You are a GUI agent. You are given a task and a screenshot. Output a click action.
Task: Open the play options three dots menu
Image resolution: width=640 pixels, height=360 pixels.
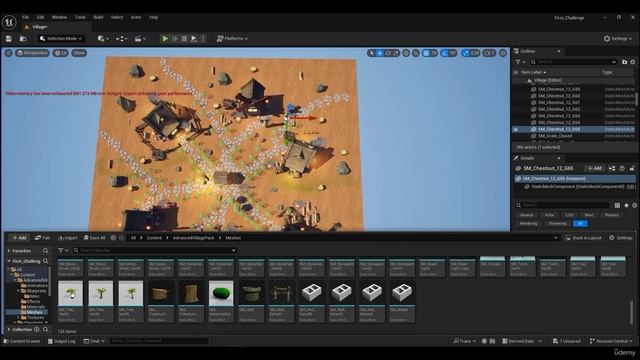pos(203,38)
